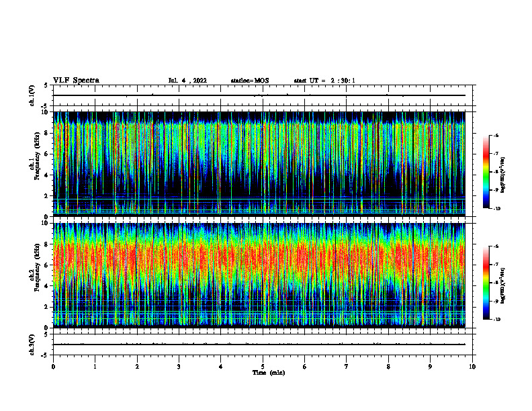
Task: Select the "start UT = 2:30:1" text
Action: (324, 81)
